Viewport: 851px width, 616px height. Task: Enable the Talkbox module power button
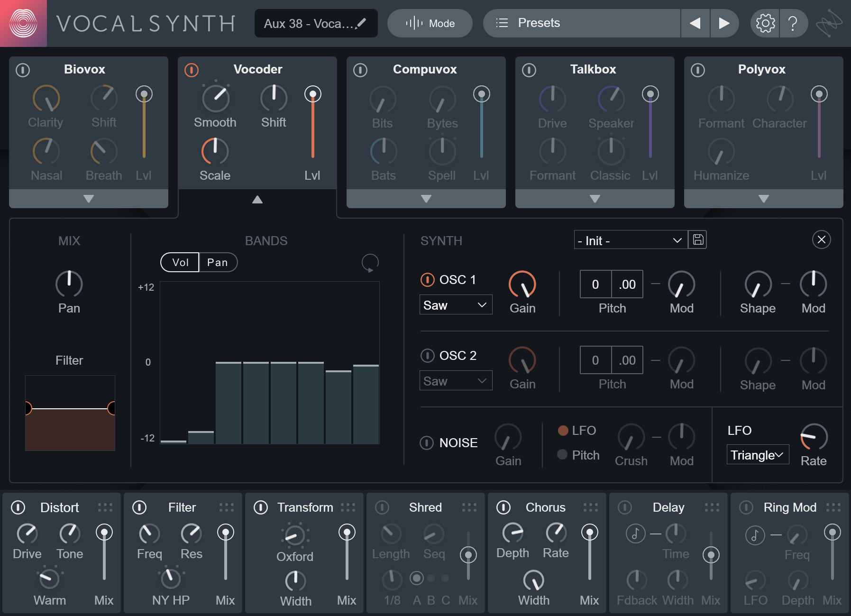(x=529, y=70)
